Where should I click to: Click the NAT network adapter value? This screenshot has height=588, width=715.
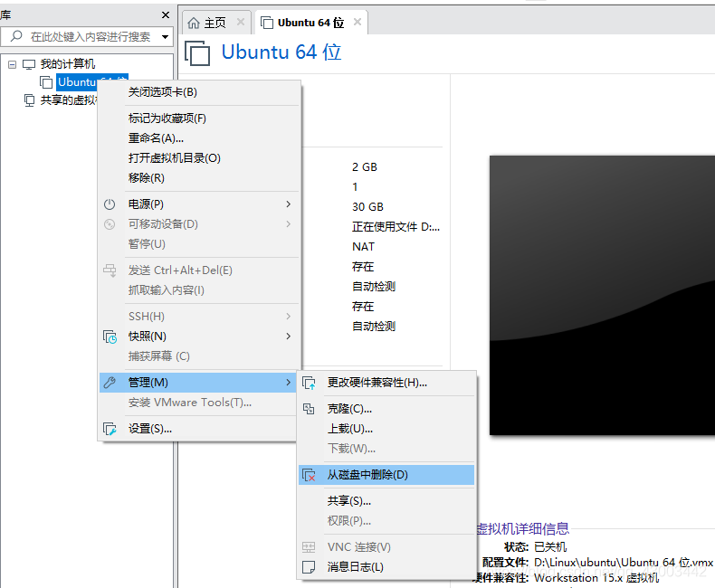[x=363, y=247]
